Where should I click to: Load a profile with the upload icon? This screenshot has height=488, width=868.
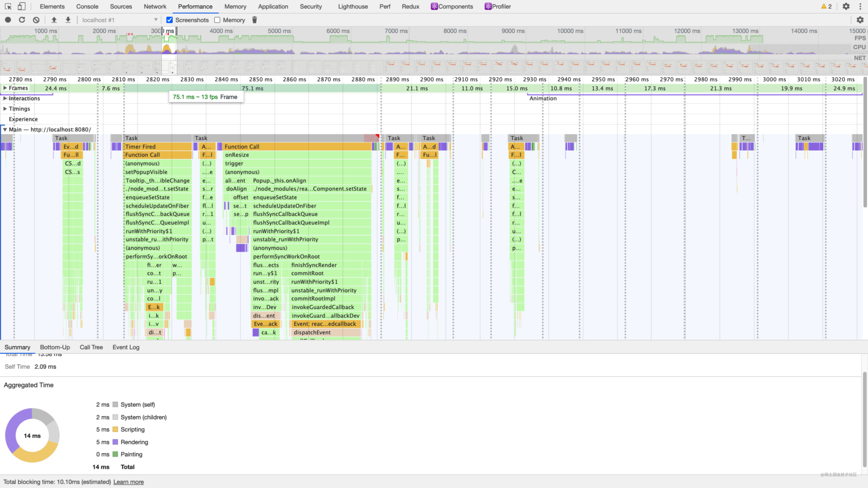point(54,20)
